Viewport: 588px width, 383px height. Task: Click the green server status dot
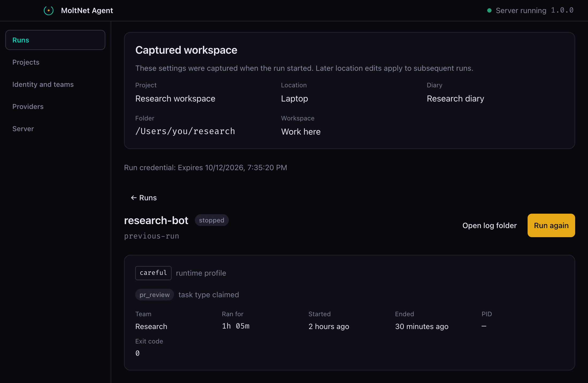pos(489,10)
